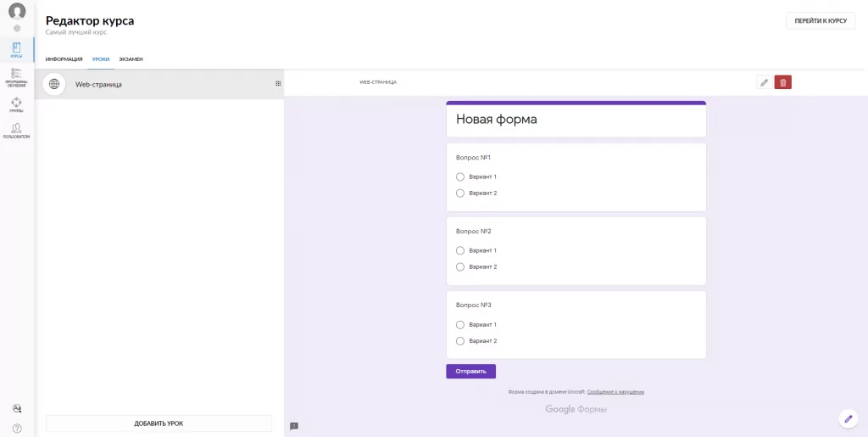Select Вариант 2 for Вопрос №2
Viewport: 868px width, 437px height.
(460, 267)
